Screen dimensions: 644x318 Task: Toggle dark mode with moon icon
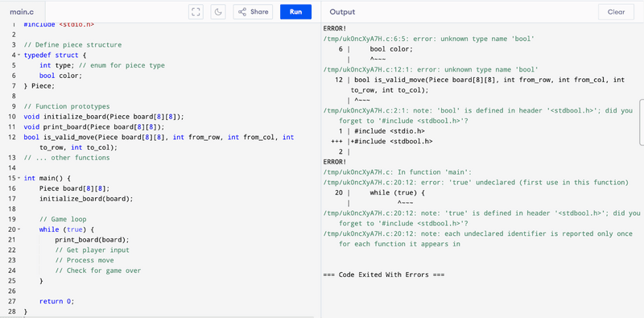click(x=218, y=12)
